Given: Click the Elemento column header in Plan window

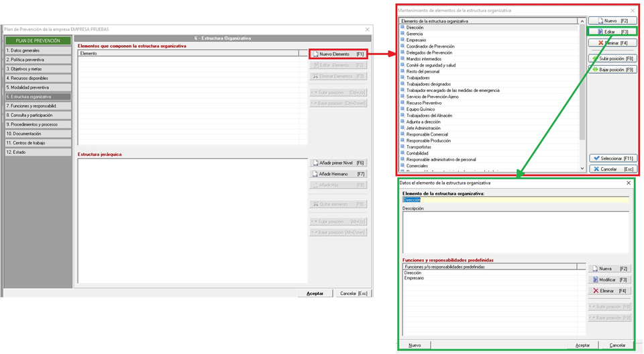Looking at the screenshot, I should pyautogui.click(x=189, y=54).
